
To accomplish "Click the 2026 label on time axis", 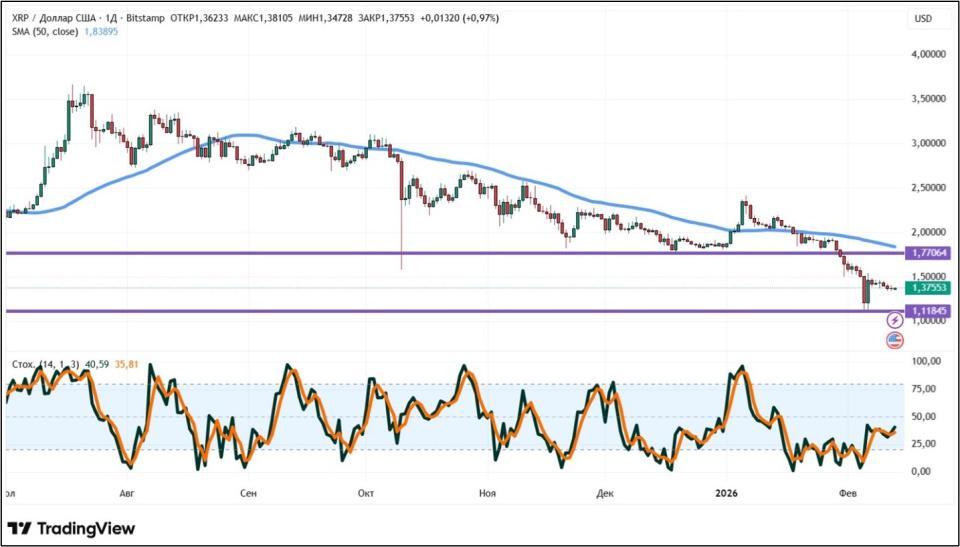I will [726, 493].
